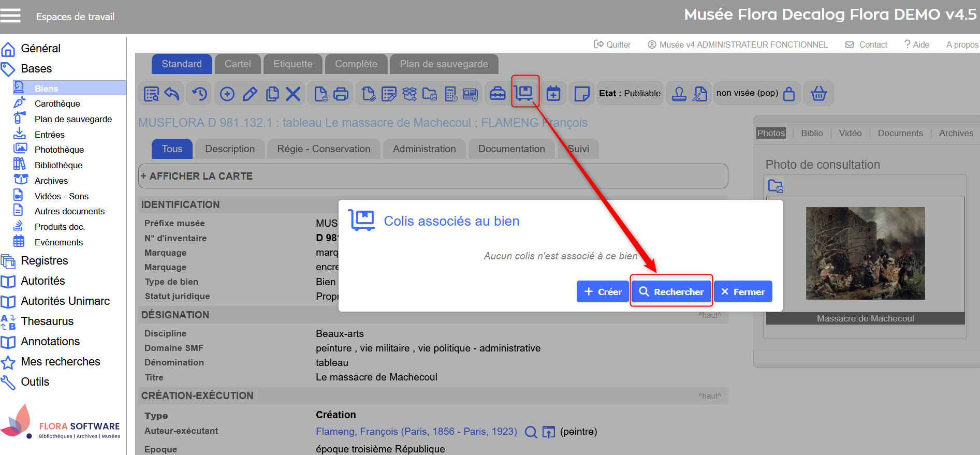Expand the AFFICHER LA CARTE section
The height and width of the screenshot is (455, 980).
197,176
